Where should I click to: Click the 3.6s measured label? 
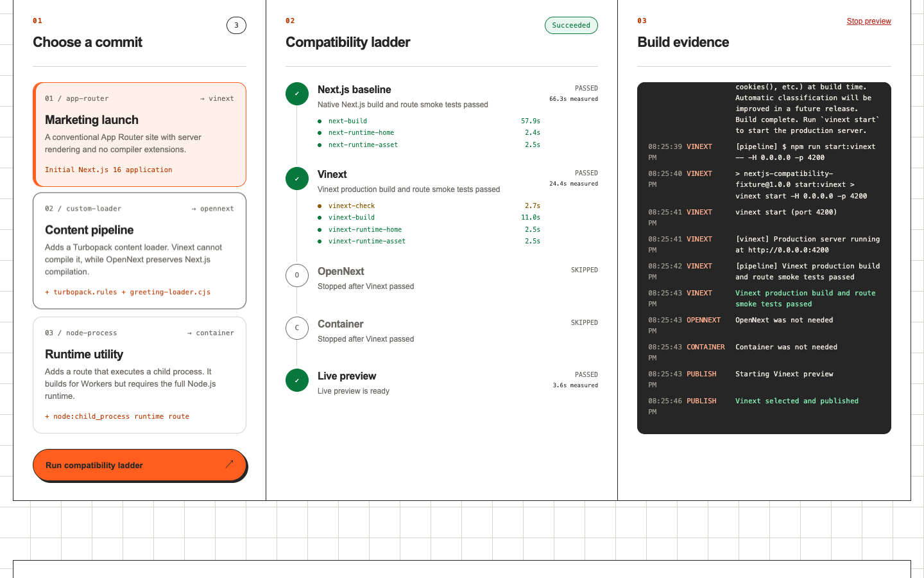(576, 385)
